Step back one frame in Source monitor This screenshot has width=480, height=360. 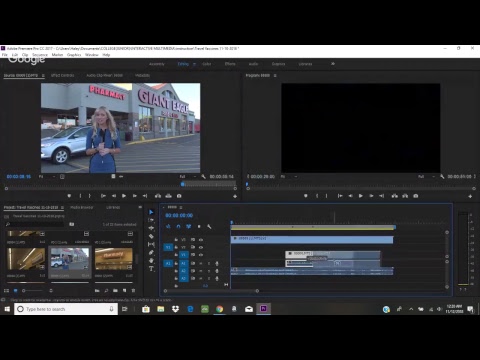(x=114, y=196)
